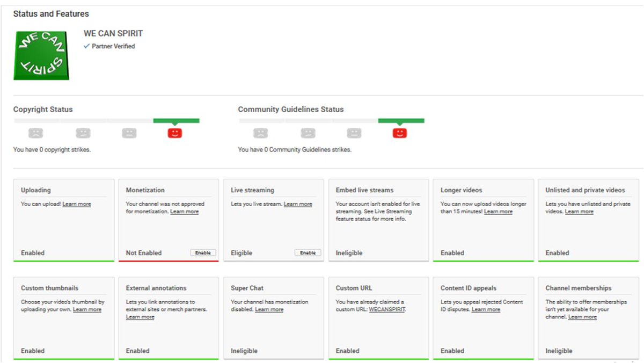Click the Partner Verified label

[x=113, y=46]
